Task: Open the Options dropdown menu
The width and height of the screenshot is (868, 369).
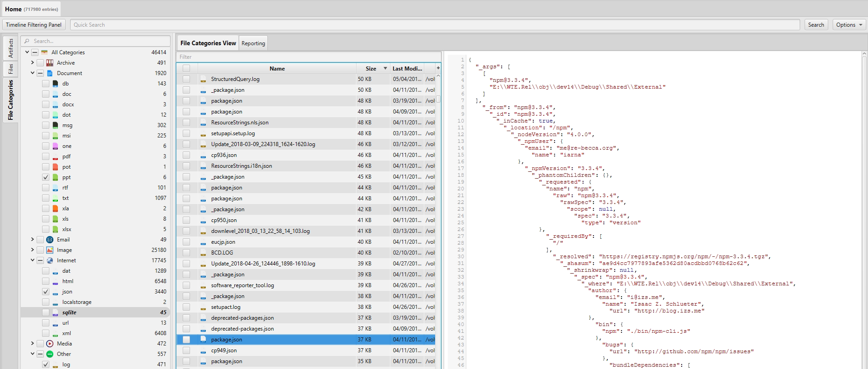Action: (x=849, y=25)
